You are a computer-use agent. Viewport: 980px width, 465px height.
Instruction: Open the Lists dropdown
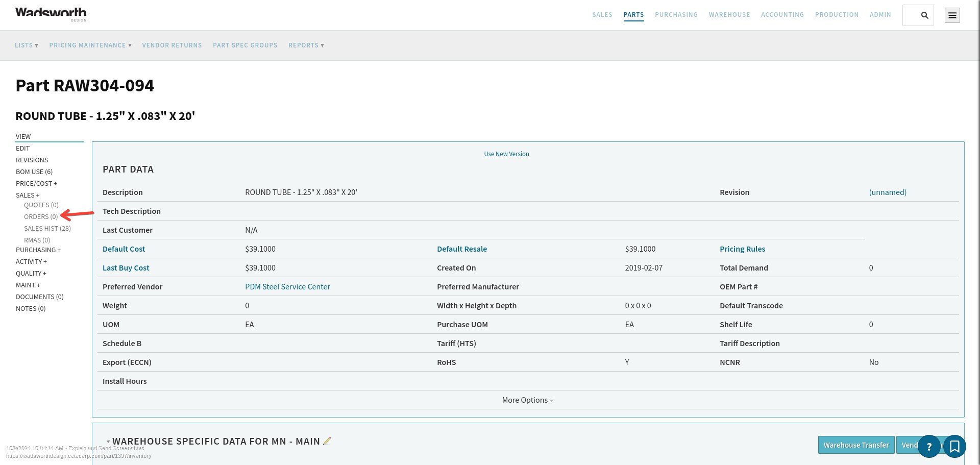click(27, 45)
